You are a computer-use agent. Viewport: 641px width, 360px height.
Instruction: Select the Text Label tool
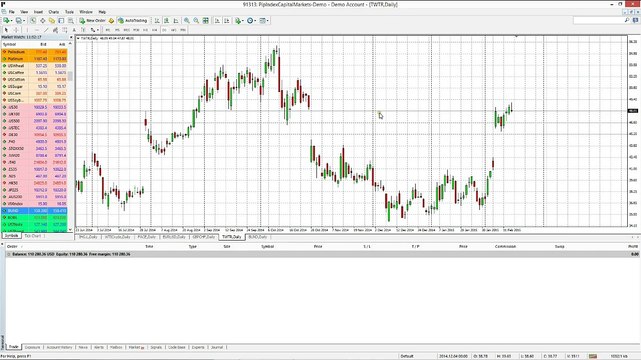pos(83,30)
